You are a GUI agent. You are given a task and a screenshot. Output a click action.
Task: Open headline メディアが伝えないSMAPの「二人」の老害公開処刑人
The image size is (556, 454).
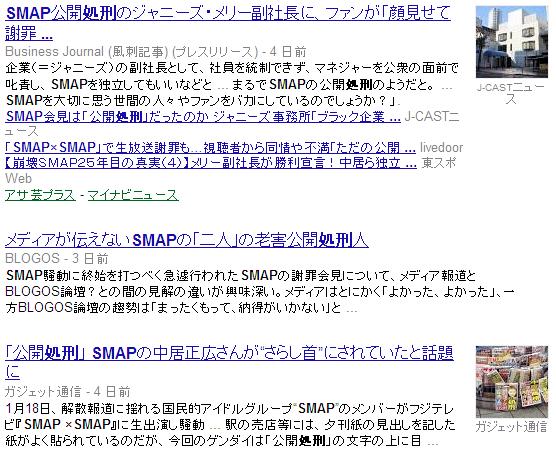(x=187, y=240)
